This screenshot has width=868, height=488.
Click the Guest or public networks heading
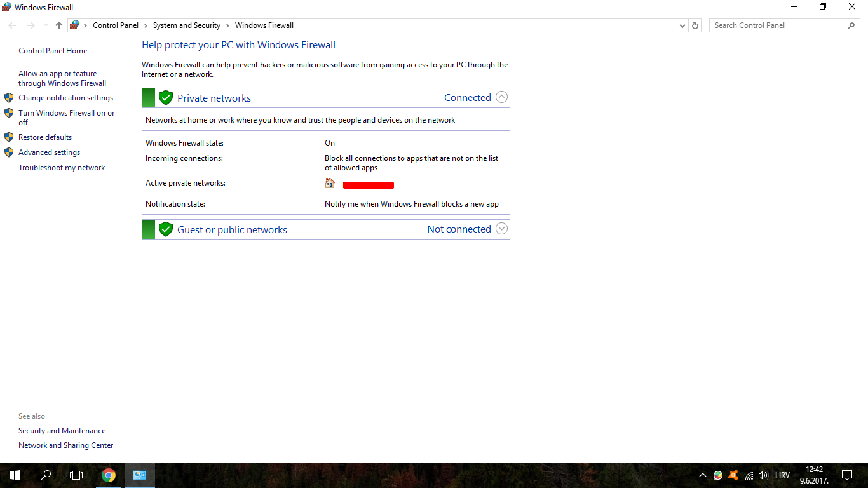click(232, 229)
